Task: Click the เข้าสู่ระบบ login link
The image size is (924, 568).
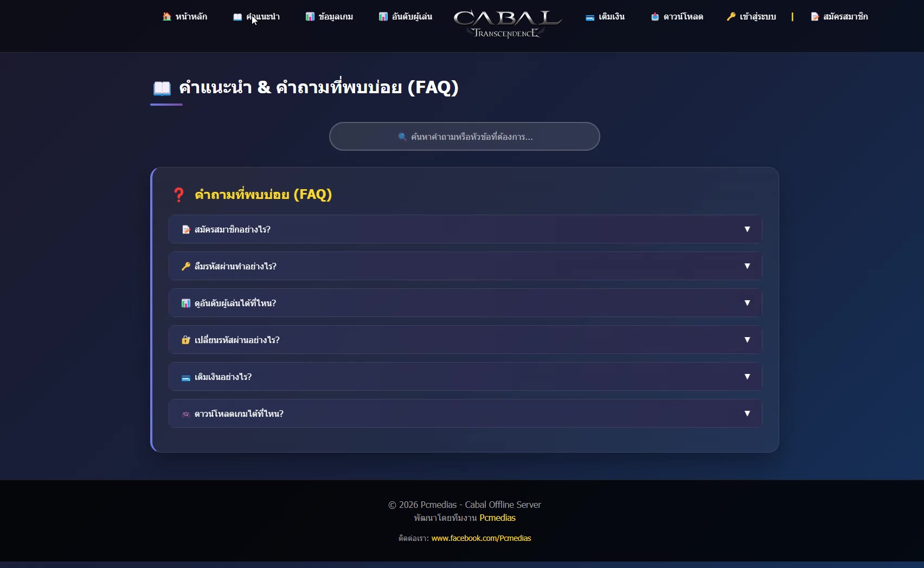Action: (752, 17)
